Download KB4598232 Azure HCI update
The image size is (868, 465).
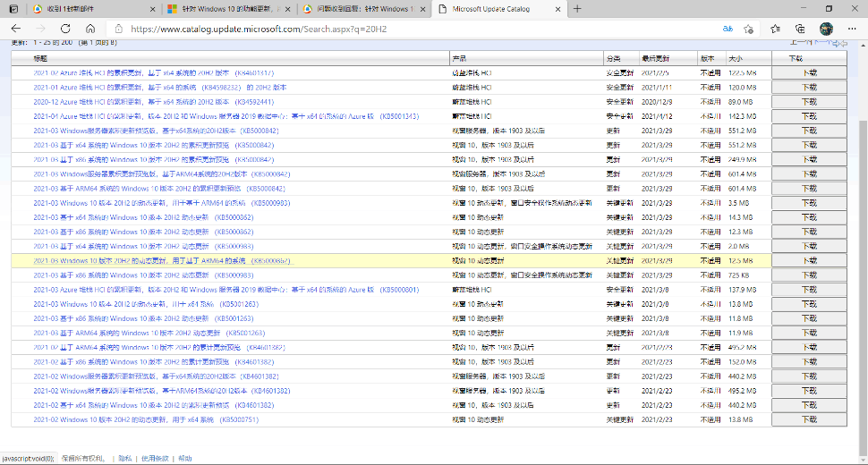pyautogui.click(x=809, y=88)
